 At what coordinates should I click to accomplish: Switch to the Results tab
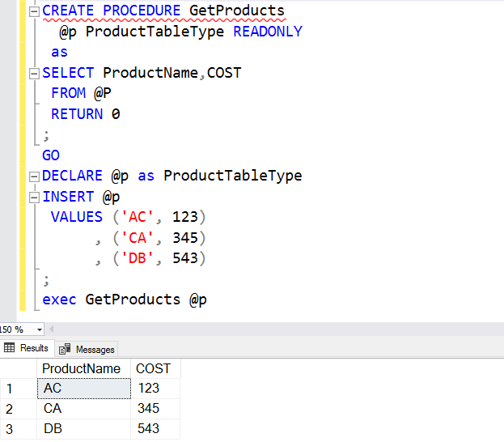27,349
